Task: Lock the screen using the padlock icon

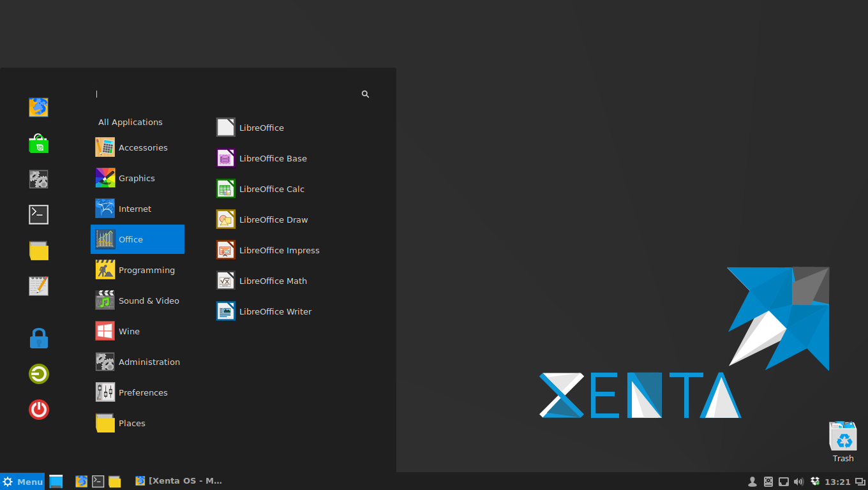Action: coord(38,338)
